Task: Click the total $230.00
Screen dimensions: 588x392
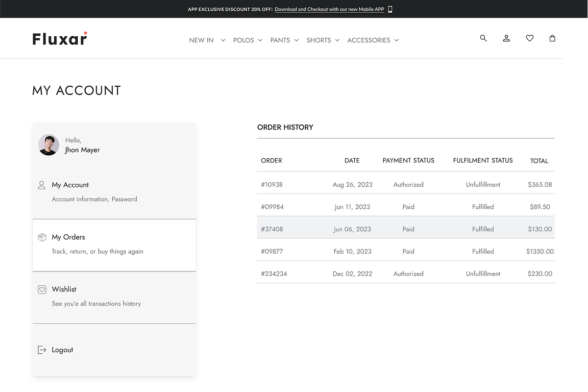Action: pos(540,274)
